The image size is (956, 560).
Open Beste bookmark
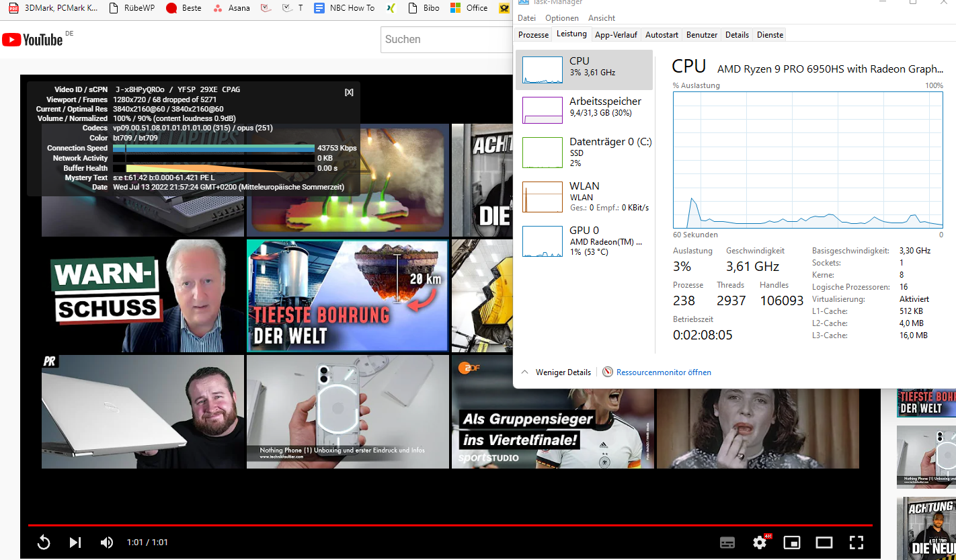[x=184, y=8]
